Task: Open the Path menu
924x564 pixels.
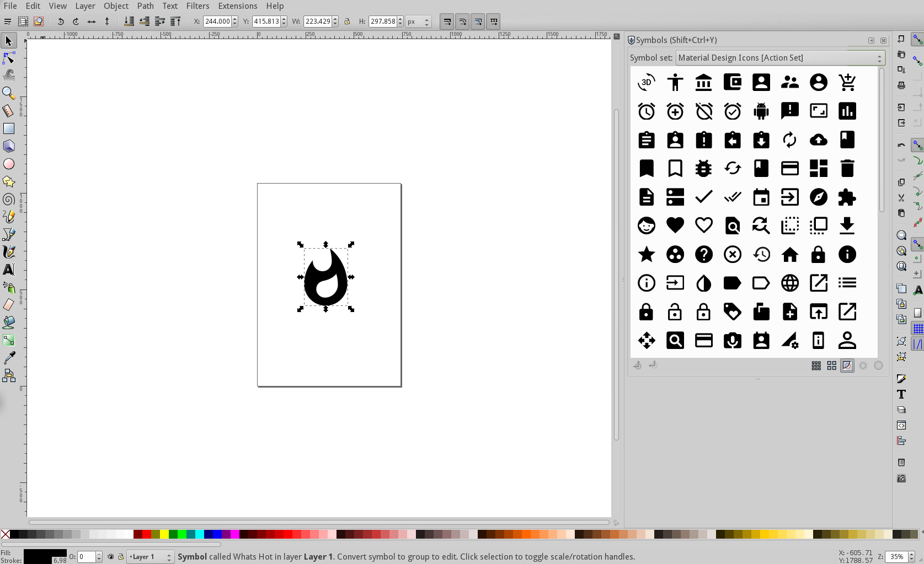Action: pyautogui.click(x=145, y=6)
